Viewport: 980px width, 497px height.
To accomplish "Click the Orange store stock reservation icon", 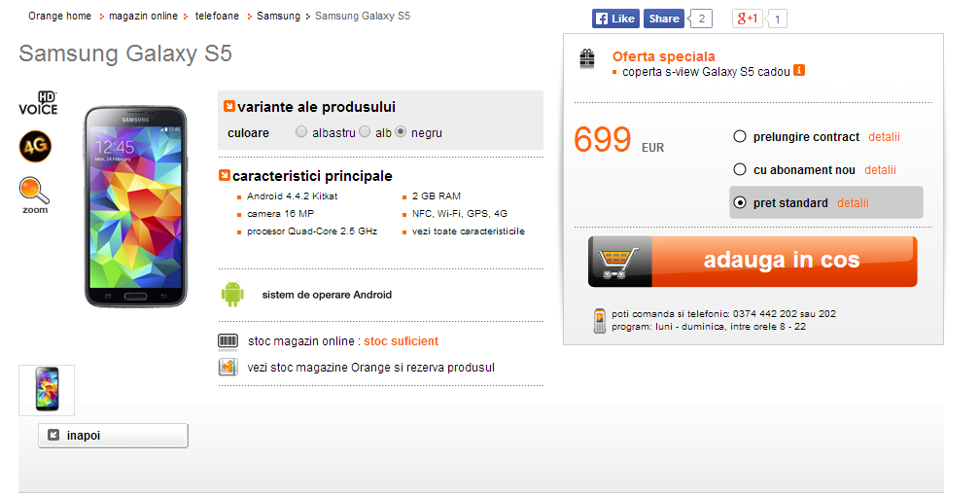I will tap(228, 367).
